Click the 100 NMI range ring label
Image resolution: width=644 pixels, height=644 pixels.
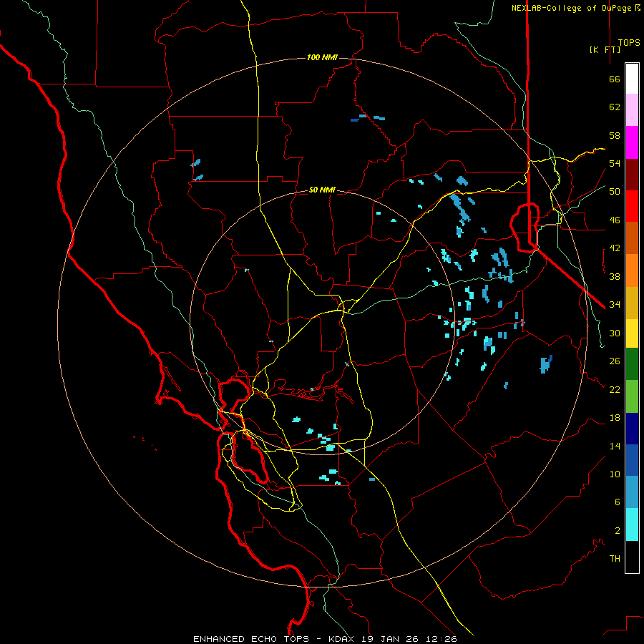[322, 57]
